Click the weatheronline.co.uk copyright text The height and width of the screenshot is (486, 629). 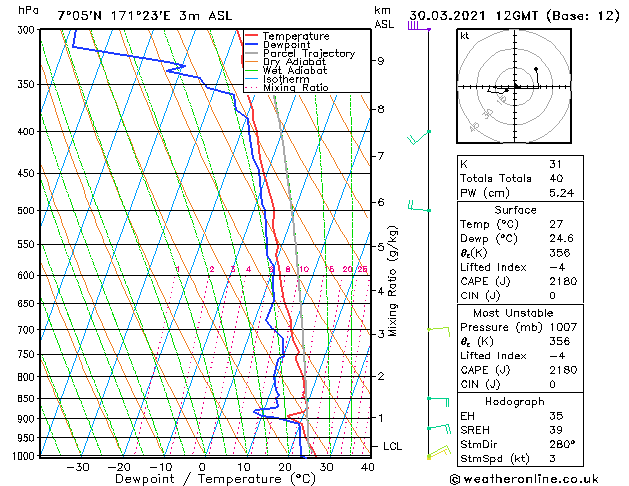point(524,479)
